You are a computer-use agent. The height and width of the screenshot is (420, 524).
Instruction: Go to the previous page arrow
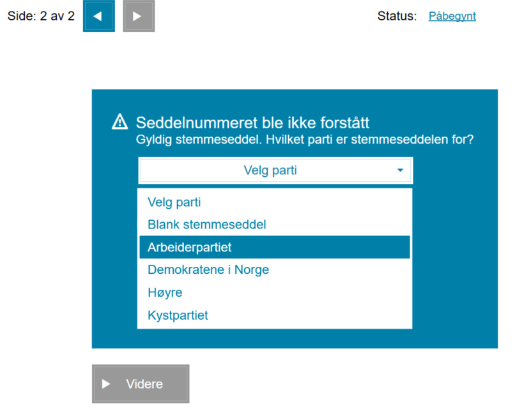tap(98, 17)
